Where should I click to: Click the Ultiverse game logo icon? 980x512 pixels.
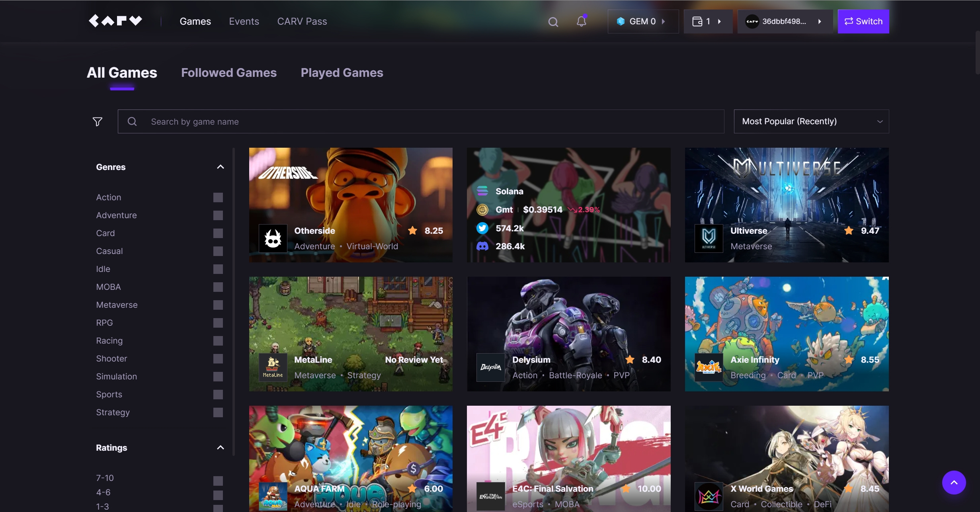pyautogui.click(x=709, y=238)
